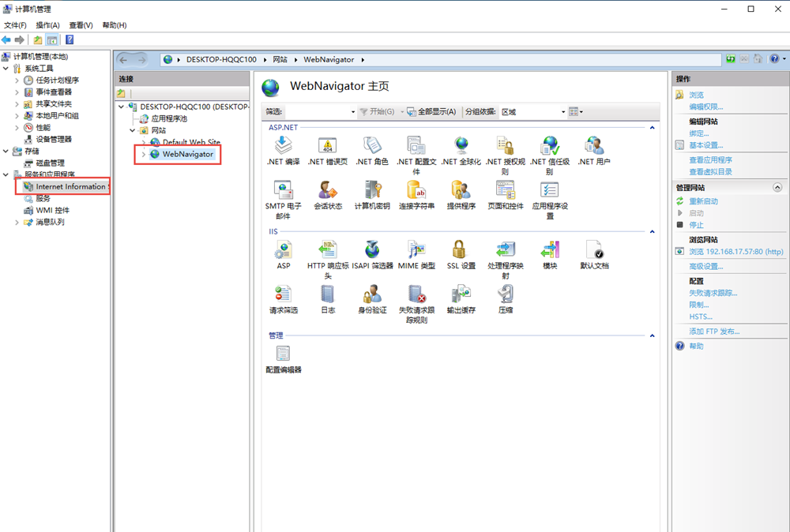Select Default Web Site in connections tree
Viewport: 790px width, 532px height.
pyautogui.click(x=191, y=142)
